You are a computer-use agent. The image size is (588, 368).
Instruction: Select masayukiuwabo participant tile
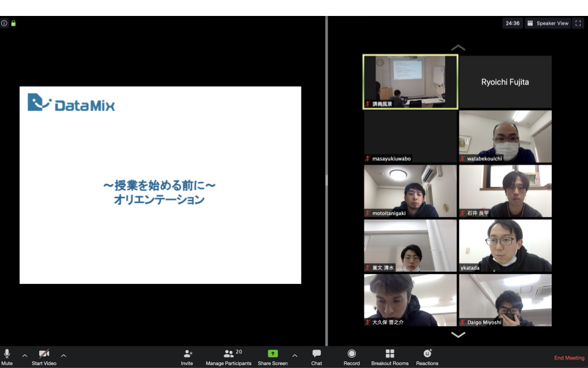coord(410,136)
